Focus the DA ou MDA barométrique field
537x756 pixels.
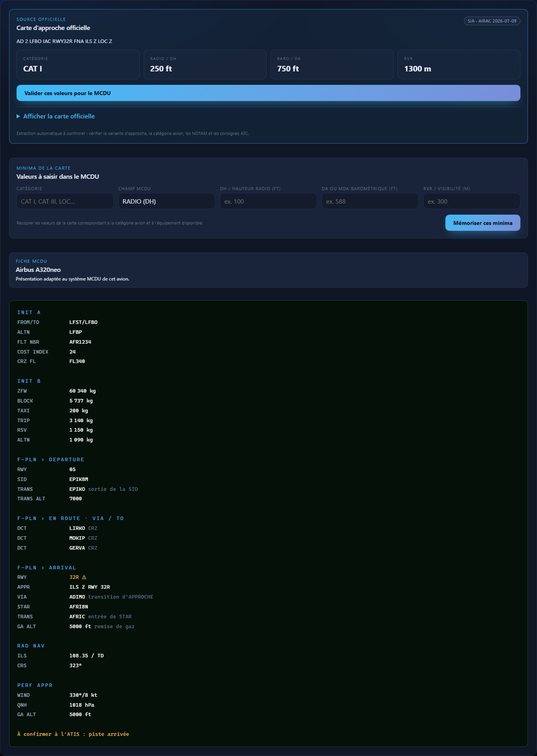coord(370,201)
